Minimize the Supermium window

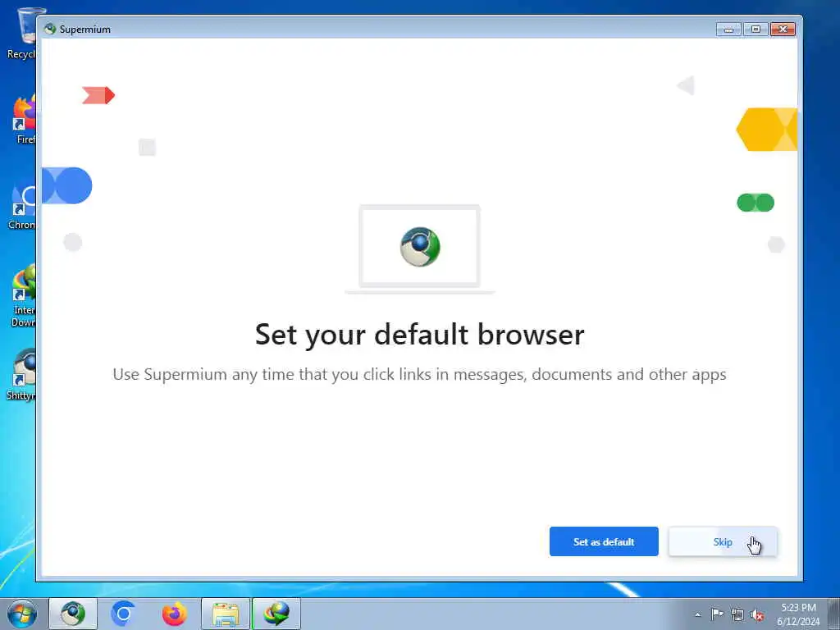[x=728, y=29]
